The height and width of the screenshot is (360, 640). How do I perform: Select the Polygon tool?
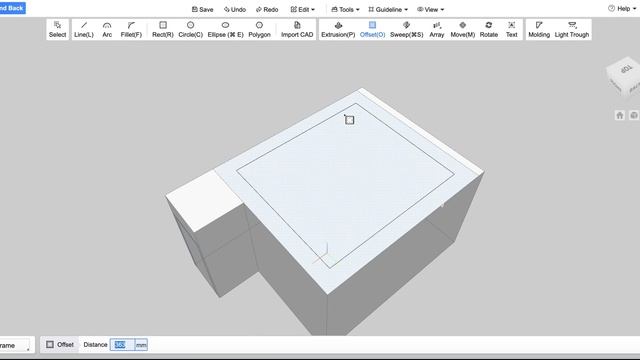point(259,29)
